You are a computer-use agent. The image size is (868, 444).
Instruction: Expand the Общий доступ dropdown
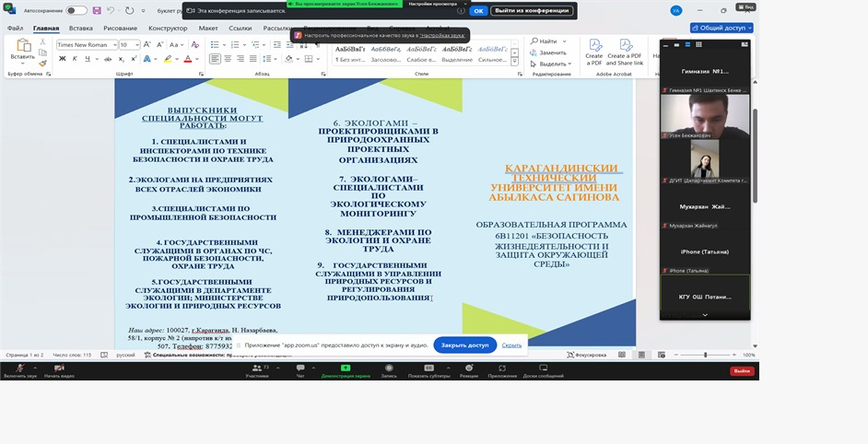click(x=721, y=29)
